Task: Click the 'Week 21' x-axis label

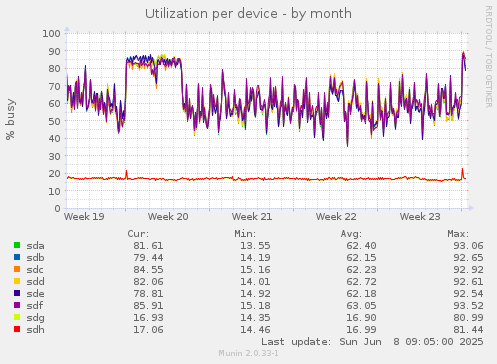Action: click(252, 217)
